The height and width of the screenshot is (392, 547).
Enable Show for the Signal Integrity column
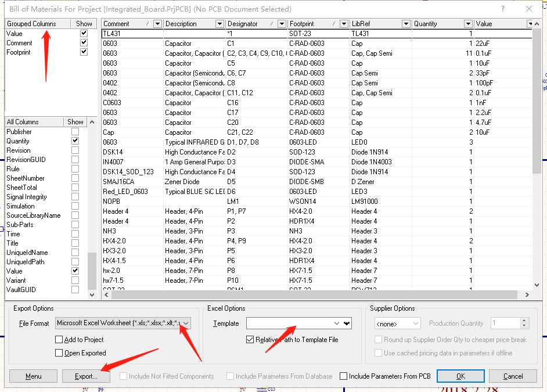click(75, 196)
